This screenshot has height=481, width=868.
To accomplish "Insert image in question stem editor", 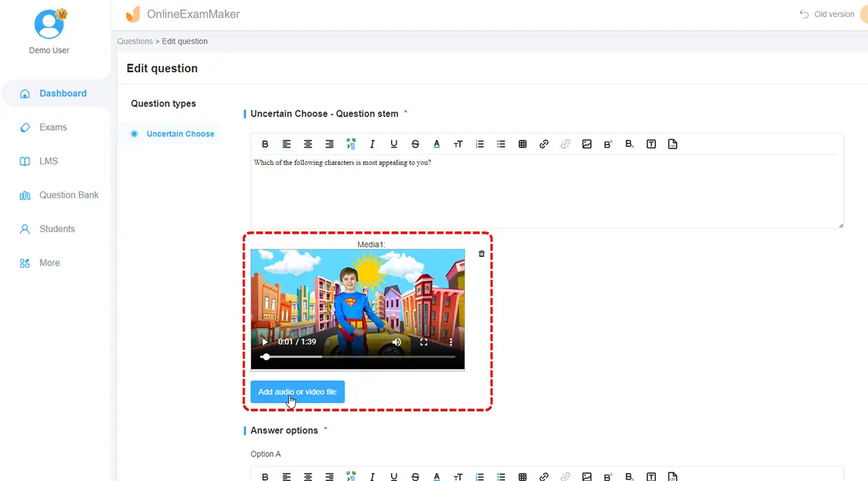I will pos(587,144).
